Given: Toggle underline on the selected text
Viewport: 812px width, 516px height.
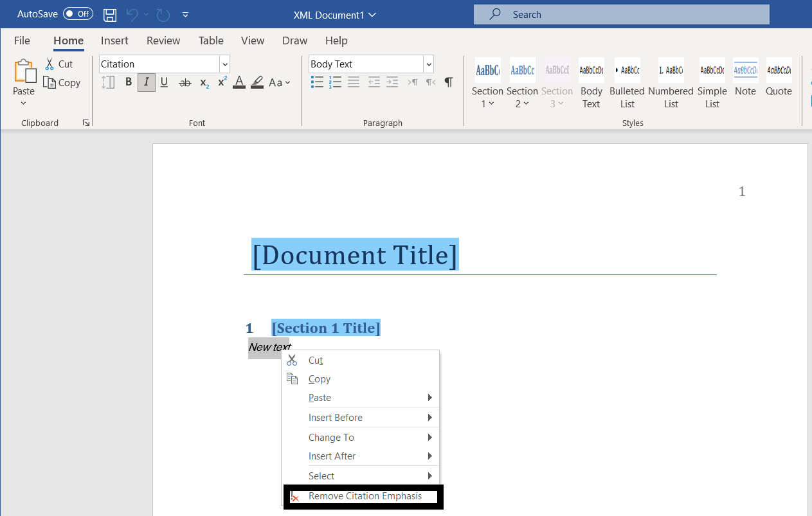Looking at the screenshot, I should [164, 82].
